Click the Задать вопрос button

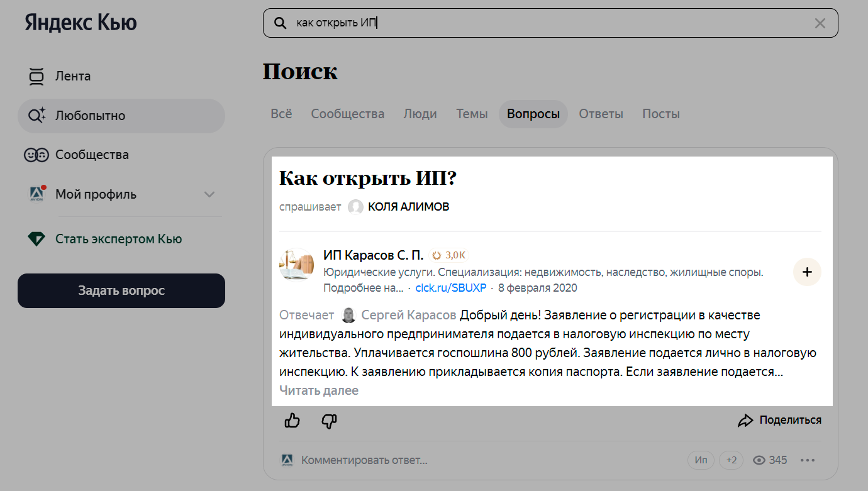click(121, 290)
